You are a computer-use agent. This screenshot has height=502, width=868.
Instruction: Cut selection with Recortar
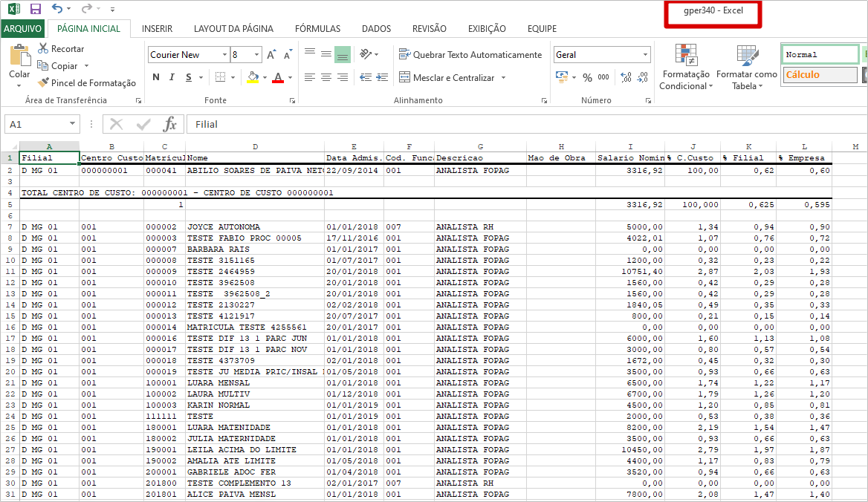pyautogui.click(x=61, y=49)
